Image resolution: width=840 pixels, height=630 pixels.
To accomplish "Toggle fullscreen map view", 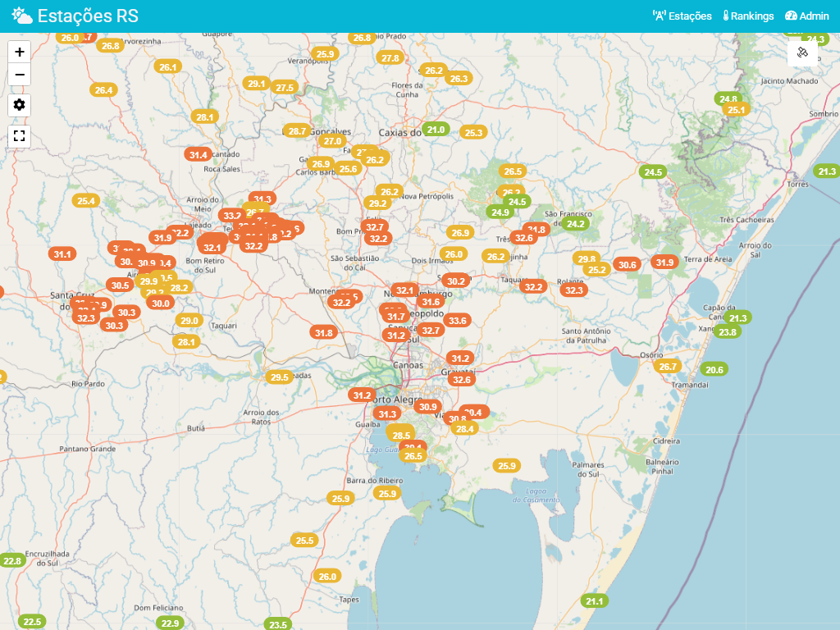I will pyautogui.click(x=20, y=136).
